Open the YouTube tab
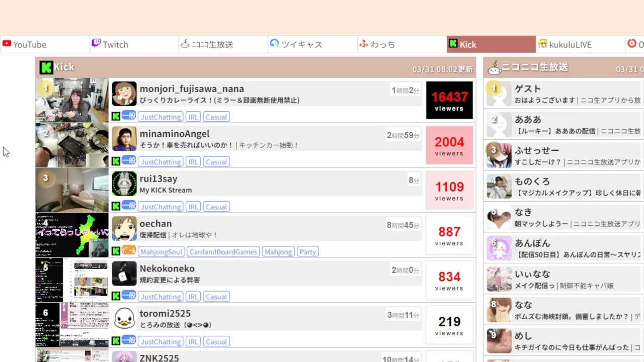This screenshot has height=362, width=644. [x=45, y=44]
